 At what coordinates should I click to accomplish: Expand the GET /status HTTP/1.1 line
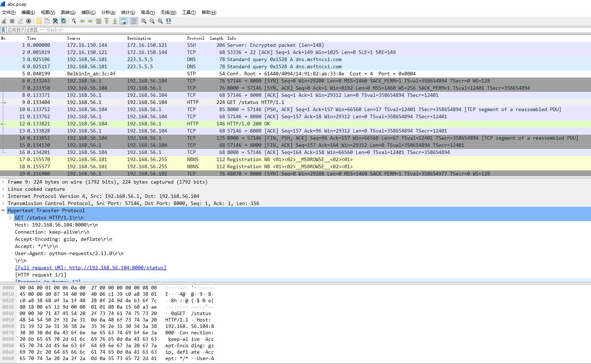[10, 218]
